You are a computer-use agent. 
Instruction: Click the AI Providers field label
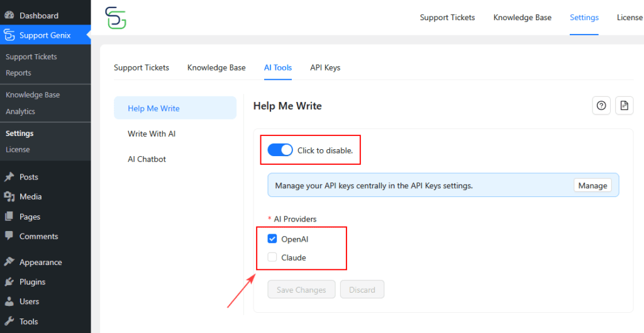pyautogui.click(x=295, y=219)
